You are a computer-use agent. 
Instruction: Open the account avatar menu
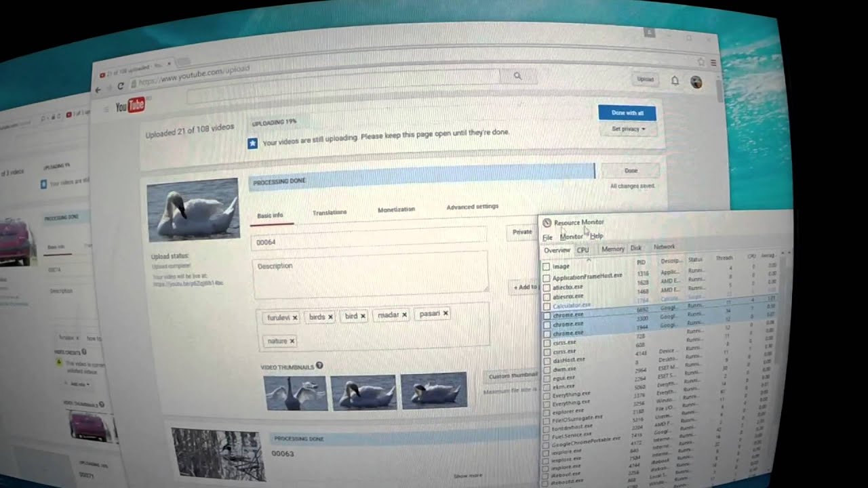[x=696, y=82]
